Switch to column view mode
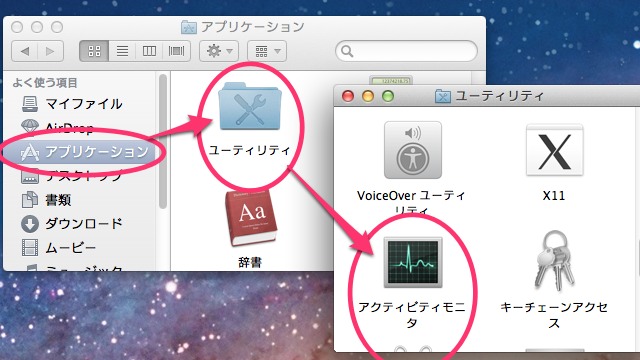Screen dimensions: 640x360 pos(149,51)
